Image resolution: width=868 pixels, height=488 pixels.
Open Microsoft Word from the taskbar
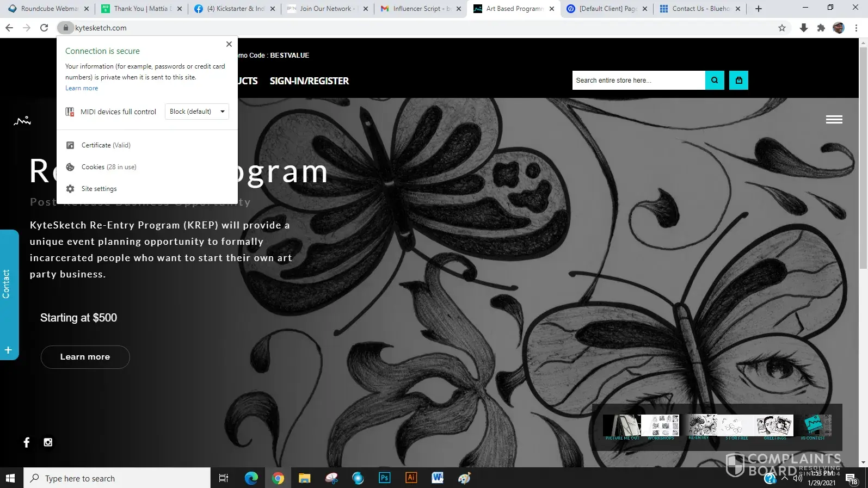(438, 478)
